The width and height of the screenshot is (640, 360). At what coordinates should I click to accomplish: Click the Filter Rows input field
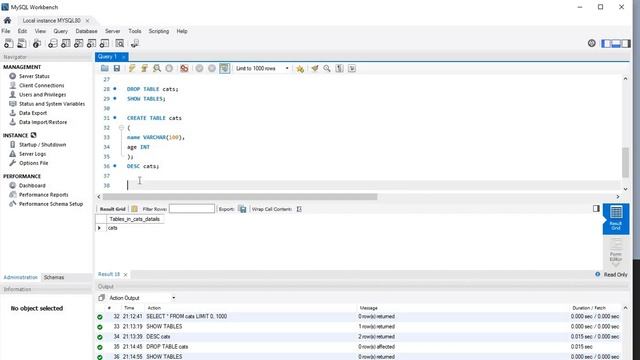192,209
